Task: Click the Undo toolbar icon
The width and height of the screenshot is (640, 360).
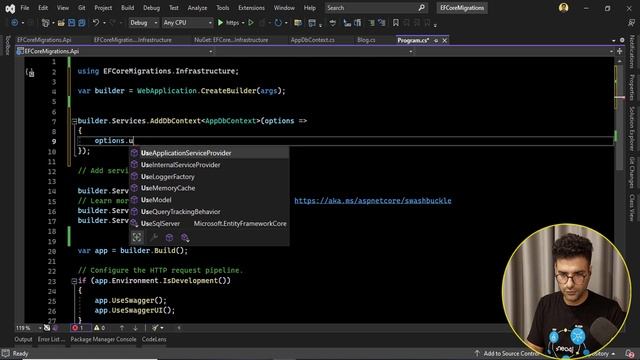Action: [96, 23]
